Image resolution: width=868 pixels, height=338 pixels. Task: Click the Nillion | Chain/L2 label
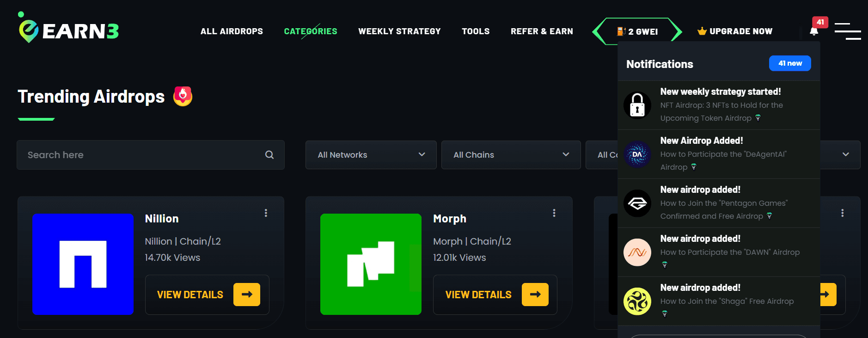pos(183,241)
